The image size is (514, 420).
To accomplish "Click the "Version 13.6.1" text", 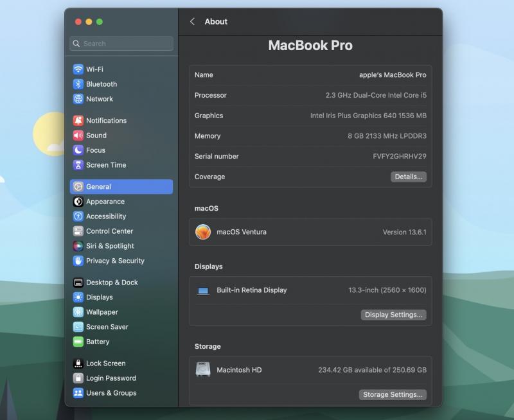I will pyautogui.click(x=405, y=232).
